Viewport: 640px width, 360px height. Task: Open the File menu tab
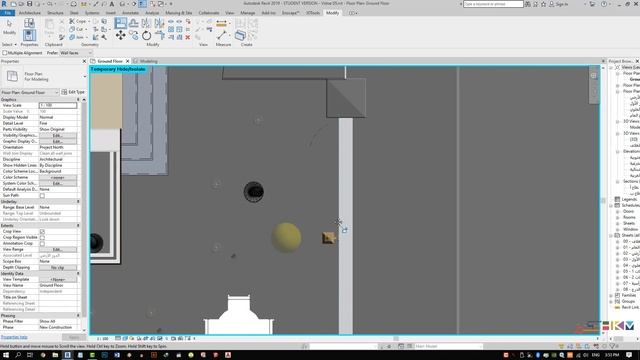[x=7, y=13]
